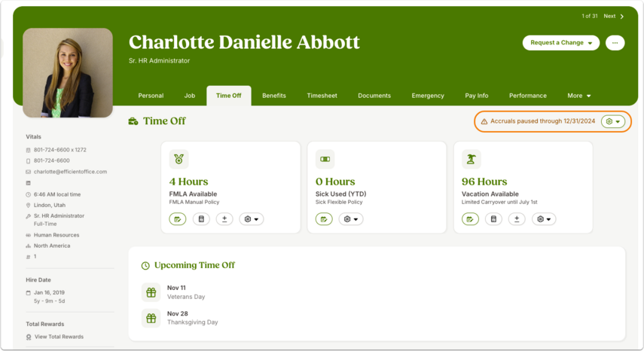The image size is (644, 351).
Task: Click FMLA medal icon on card
Action: pos(179,159)
